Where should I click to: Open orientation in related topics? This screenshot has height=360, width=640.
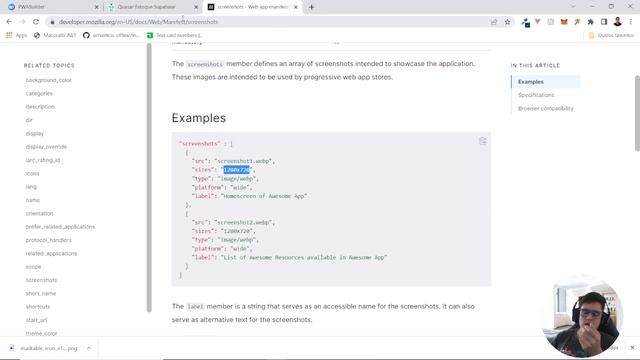(39, 213)
